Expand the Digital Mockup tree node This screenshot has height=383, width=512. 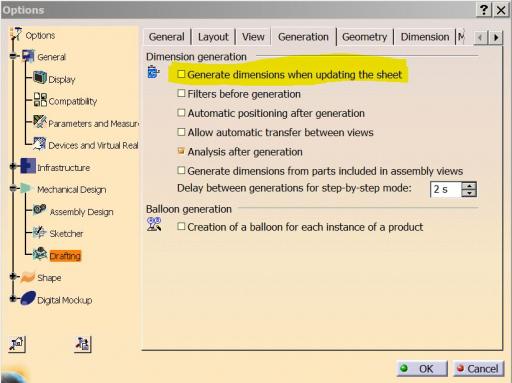(13, 299)
